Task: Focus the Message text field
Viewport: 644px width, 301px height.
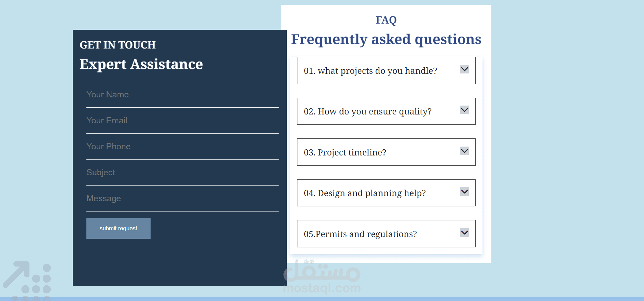Action: click(x=182, y=199)
